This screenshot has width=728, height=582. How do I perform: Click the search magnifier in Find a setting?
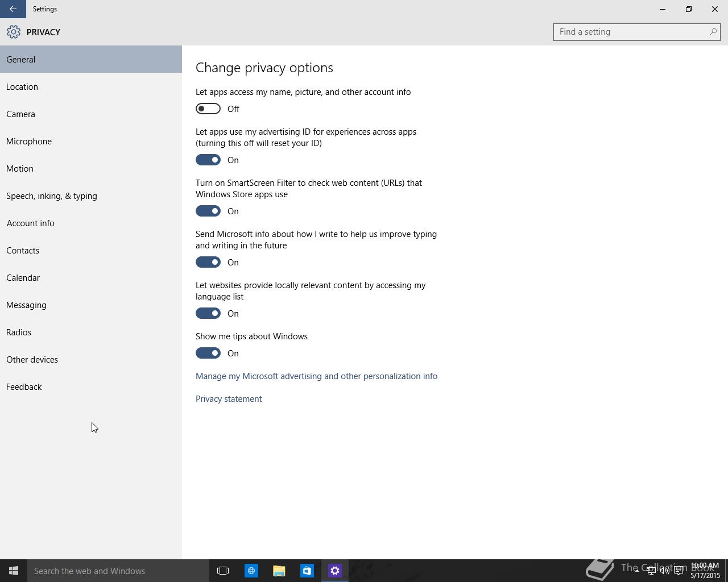click(713, 32)
